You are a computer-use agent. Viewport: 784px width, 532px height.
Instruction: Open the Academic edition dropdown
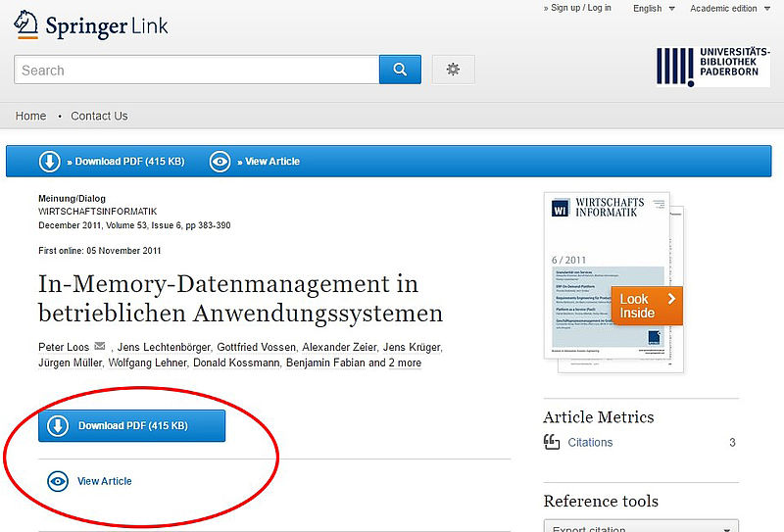click(730, 9)
